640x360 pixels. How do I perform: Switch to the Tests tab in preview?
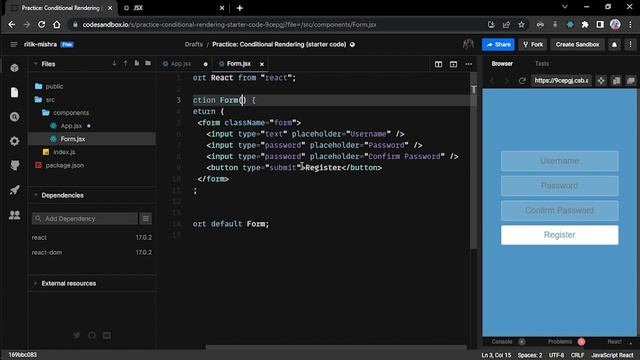pyautogui.click(x=542, y=64)
